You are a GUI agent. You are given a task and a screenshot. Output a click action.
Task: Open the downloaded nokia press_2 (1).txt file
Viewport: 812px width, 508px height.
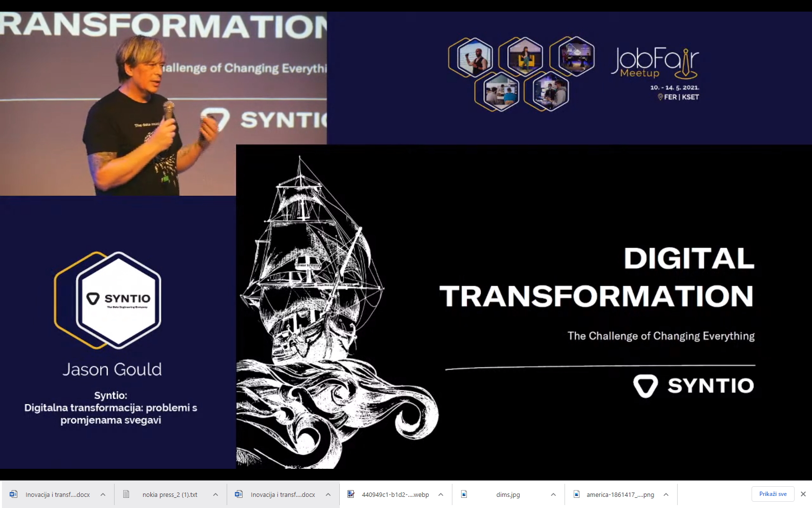(x=170, y=494)
